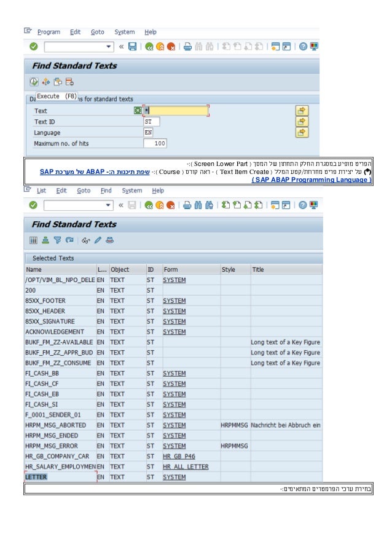Open the Find menu in results window
Image resolution: width=392 pixels, height=555 pixels.
(x=106, y=191)
